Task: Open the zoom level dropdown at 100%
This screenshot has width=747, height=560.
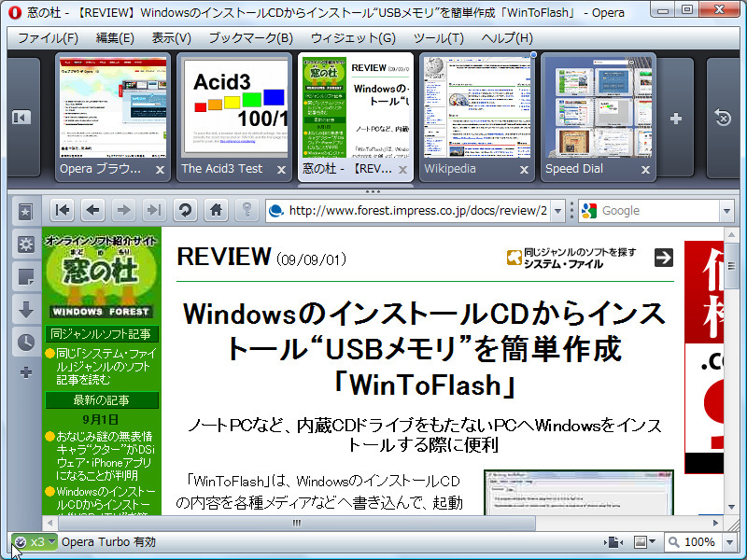Action: (x=730, y=541)
